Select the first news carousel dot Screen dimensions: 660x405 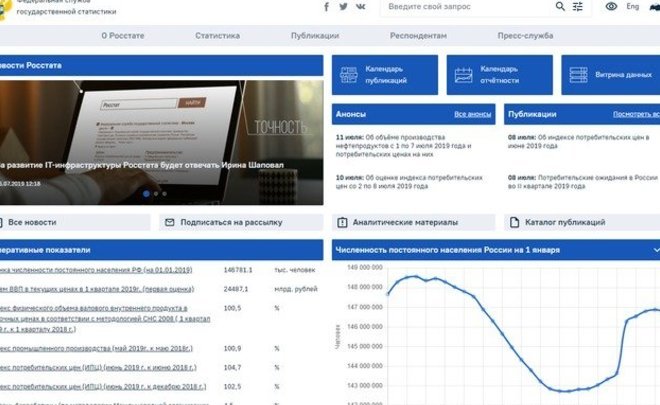coord(146,193)
